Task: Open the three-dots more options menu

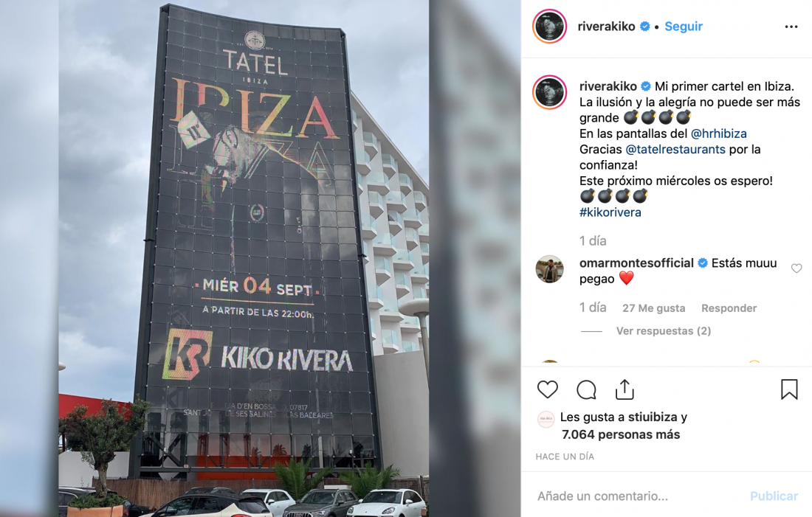Action: [x=791, y=27]
